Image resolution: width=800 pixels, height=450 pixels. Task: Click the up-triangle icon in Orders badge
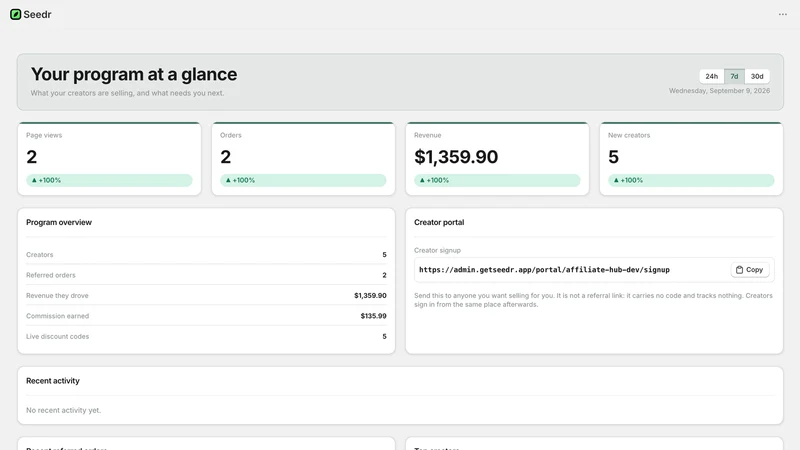[228, 180]
